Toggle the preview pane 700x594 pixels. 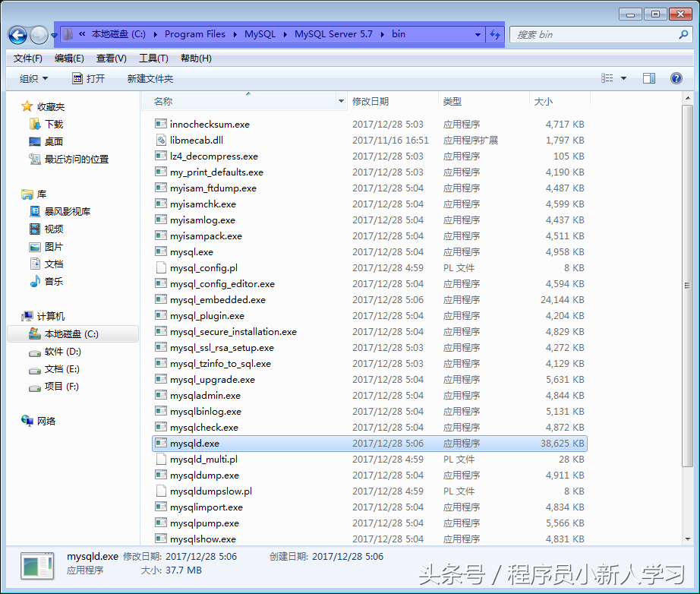point(648,77)
